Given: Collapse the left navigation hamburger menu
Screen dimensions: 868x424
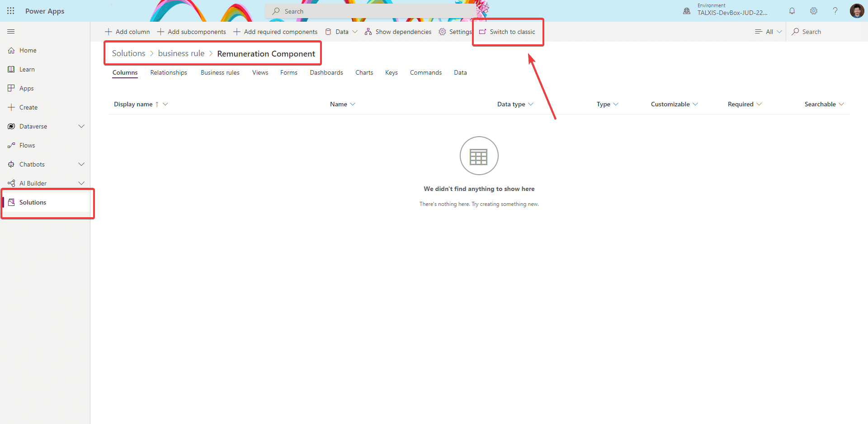Looking at the screenshot, I should (x=11, y=32).
